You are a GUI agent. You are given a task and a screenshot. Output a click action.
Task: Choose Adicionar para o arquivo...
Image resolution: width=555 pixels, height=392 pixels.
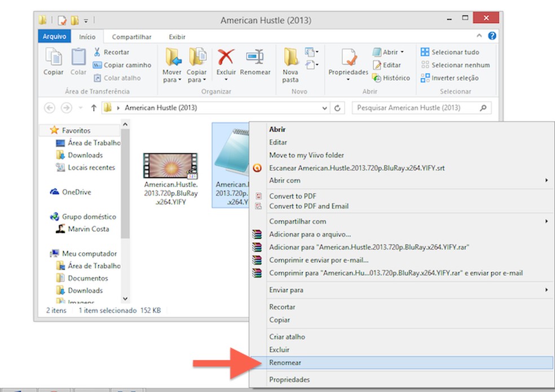click(402, 235)
